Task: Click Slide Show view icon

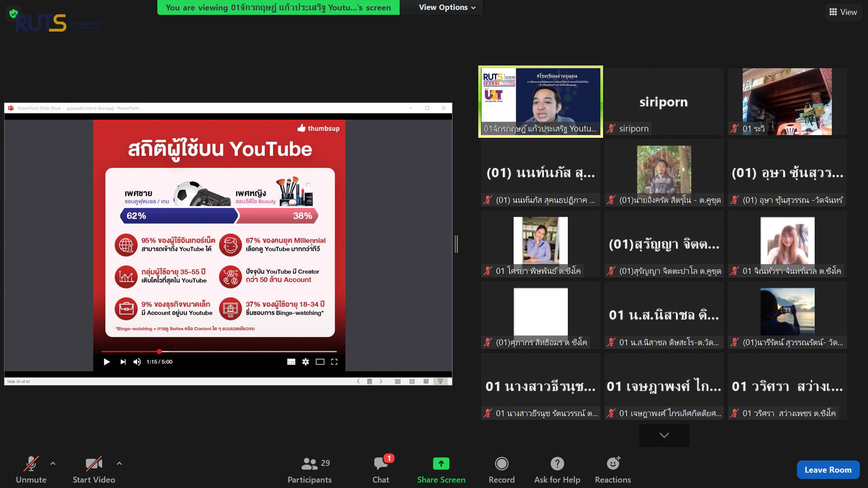Action: [x=440, y=381]
